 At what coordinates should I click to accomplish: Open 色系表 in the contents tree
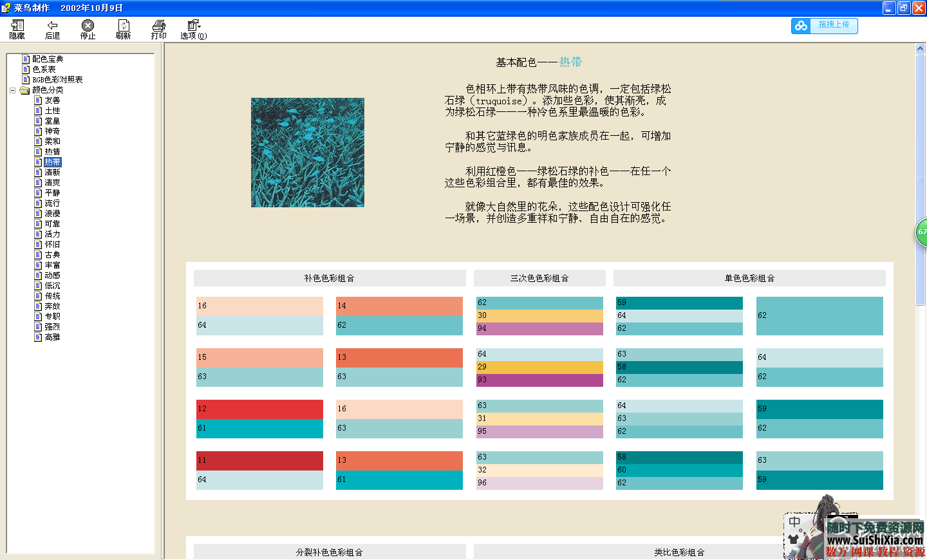coord(44,70)
